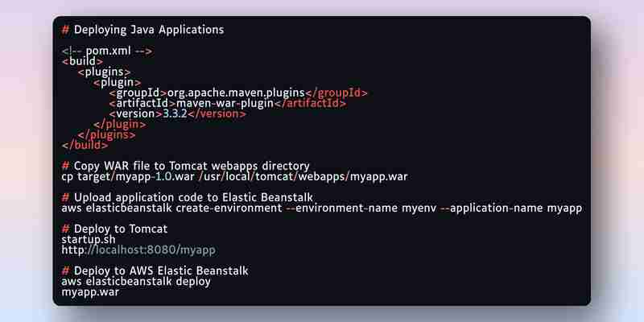Click the groupId org.apache.maven.plugins line
644x322 pixels.
click(x=238, y=93)
